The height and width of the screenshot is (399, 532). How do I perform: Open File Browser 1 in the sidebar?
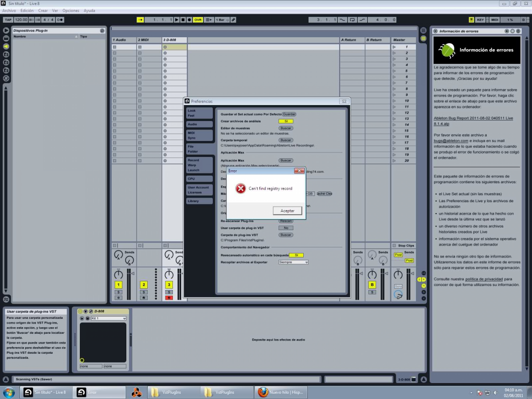click(6, 54)
